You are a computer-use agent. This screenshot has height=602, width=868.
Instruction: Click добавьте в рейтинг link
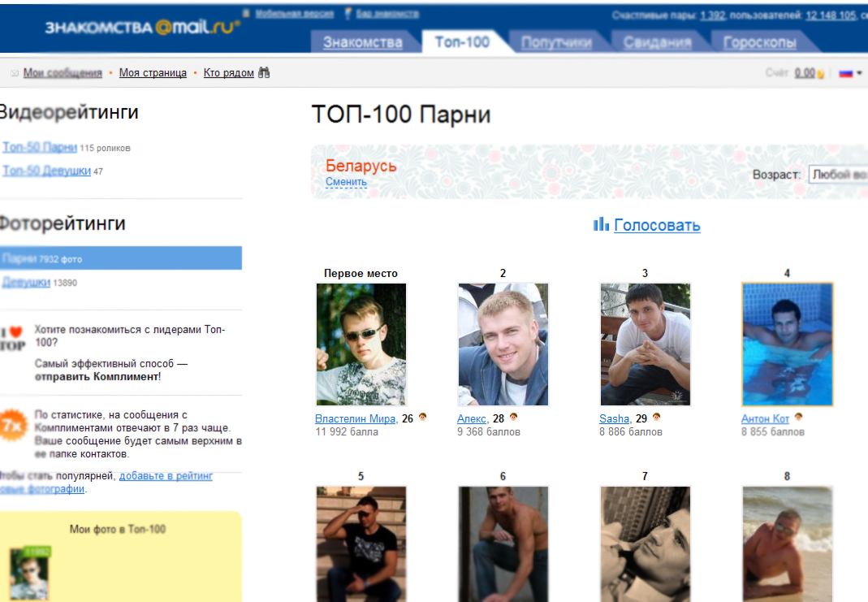coord(166,476)
